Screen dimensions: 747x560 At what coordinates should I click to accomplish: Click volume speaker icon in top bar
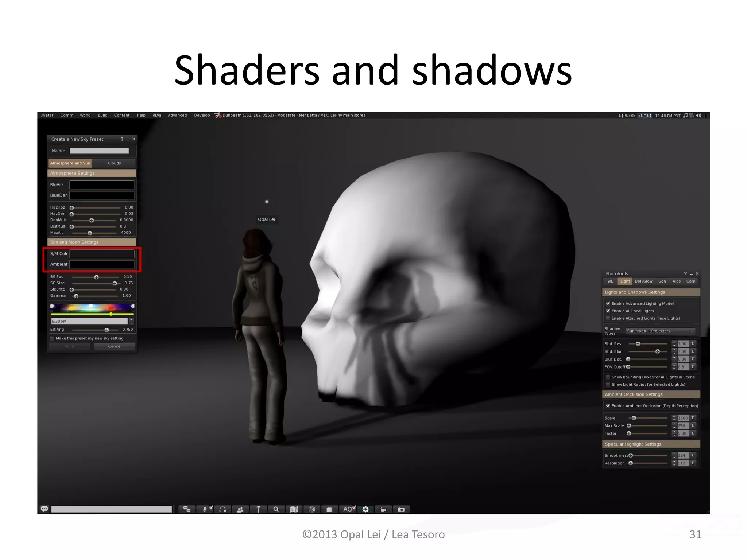point(698,116)
